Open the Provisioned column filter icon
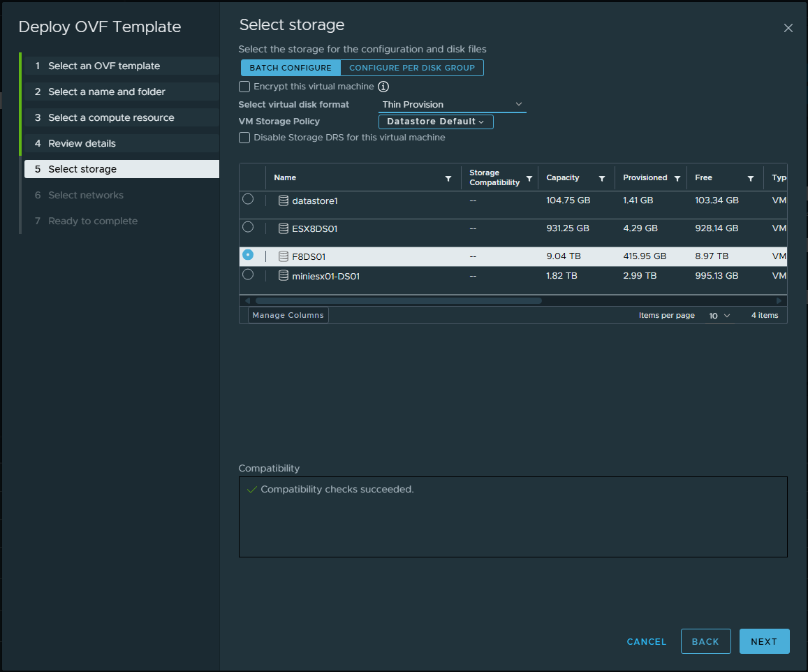808x672 pixels. click(677, 179)
